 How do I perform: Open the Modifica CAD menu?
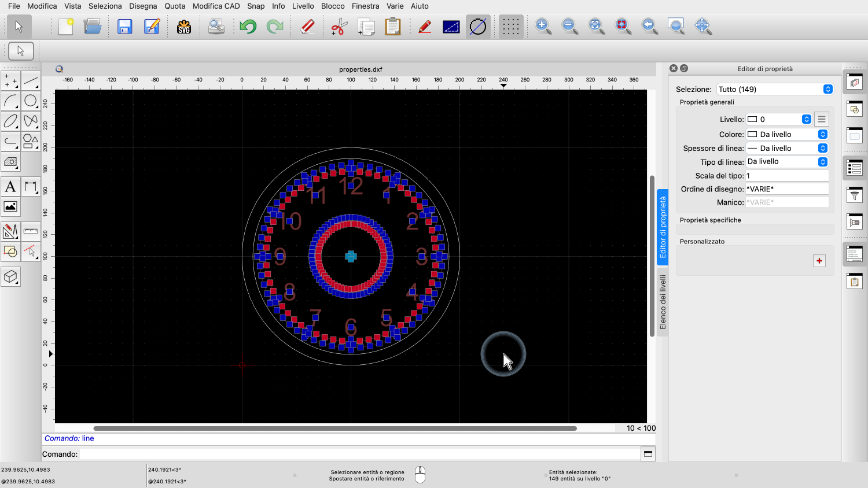pyautogui.click(x=216, y=6)
